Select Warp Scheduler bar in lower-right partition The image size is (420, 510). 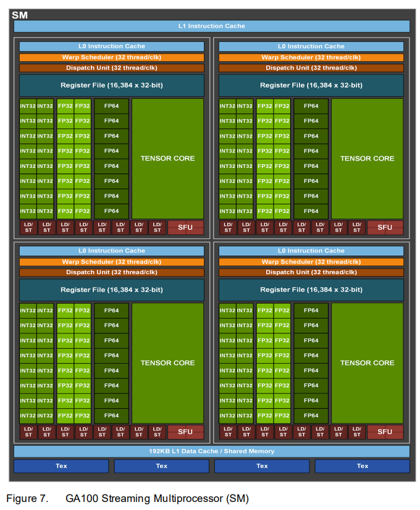[311, 262]
